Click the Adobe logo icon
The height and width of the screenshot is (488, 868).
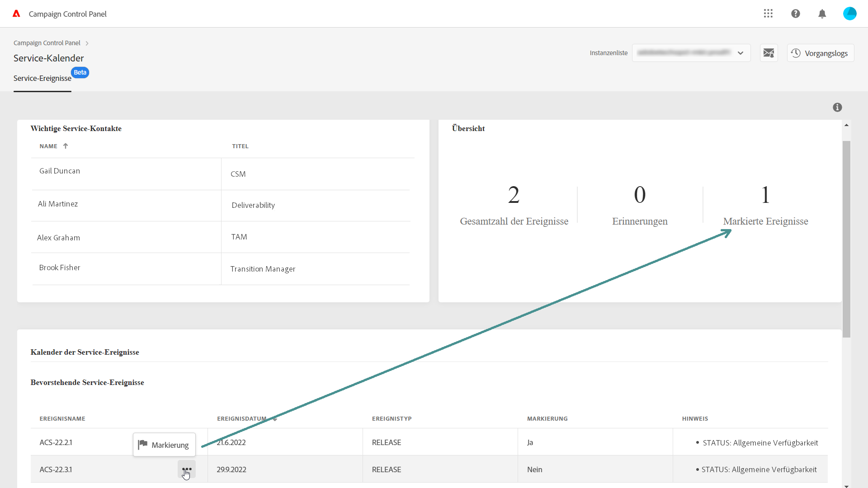coord(16,14)
